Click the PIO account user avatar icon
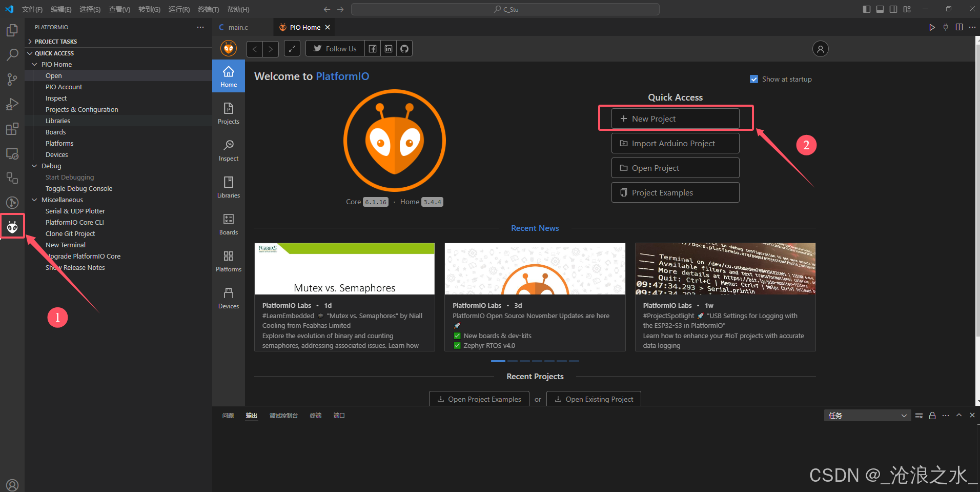Screen dimensions: 980x492 (821, 49)
